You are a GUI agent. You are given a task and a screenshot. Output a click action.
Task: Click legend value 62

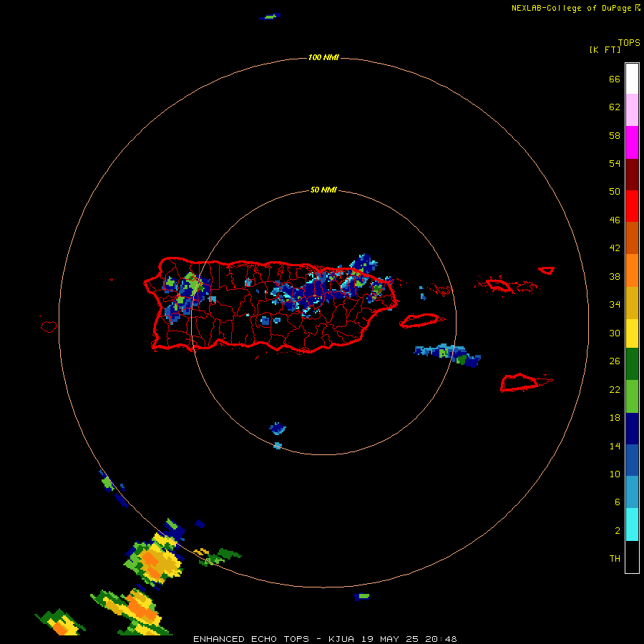point(615,107)
